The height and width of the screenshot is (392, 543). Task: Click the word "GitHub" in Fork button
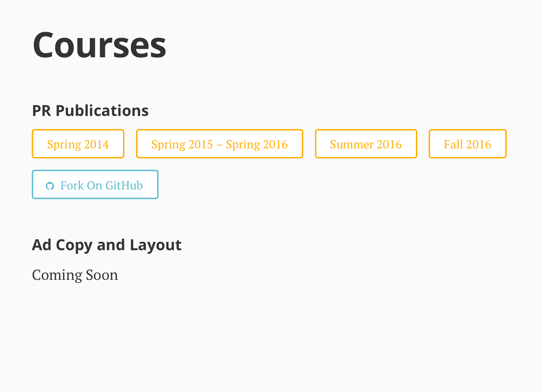[124, 186]
